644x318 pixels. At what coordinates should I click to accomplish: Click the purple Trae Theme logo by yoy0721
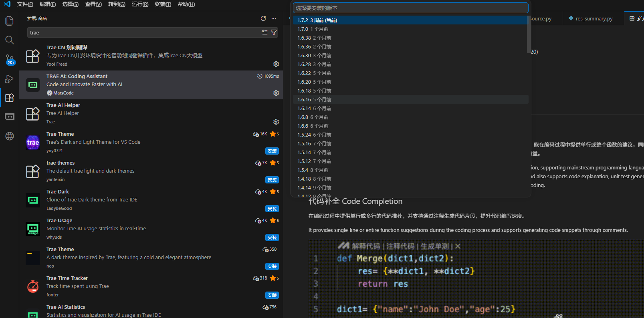33,143
